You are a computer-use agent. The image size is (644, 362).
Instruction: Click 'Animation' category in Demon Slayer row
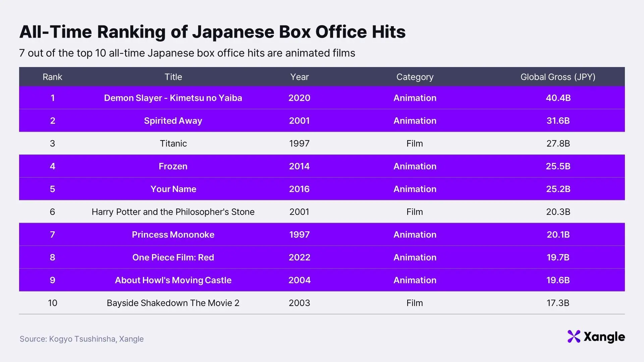click(x=415, y=98)
